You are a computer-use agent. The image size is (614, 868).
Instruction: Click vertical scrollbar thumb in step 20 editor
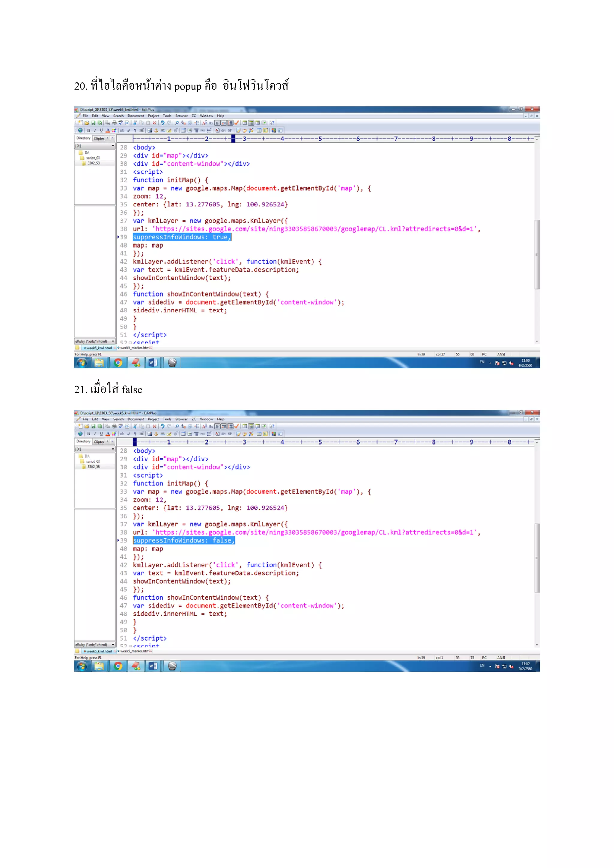(x=537, y=254)
